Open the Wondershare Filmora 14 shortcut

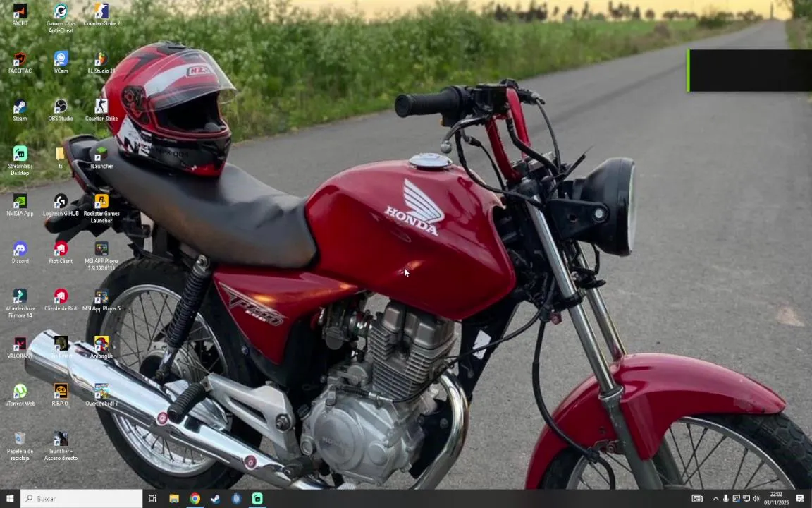(20, 303)
